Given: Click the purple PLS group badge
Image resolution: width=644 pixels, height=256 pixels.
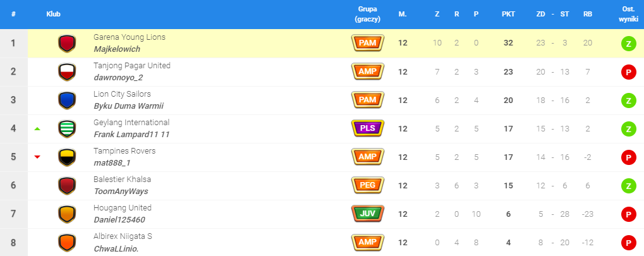Looking at the screenshot, I should click(x=367, y=128).
